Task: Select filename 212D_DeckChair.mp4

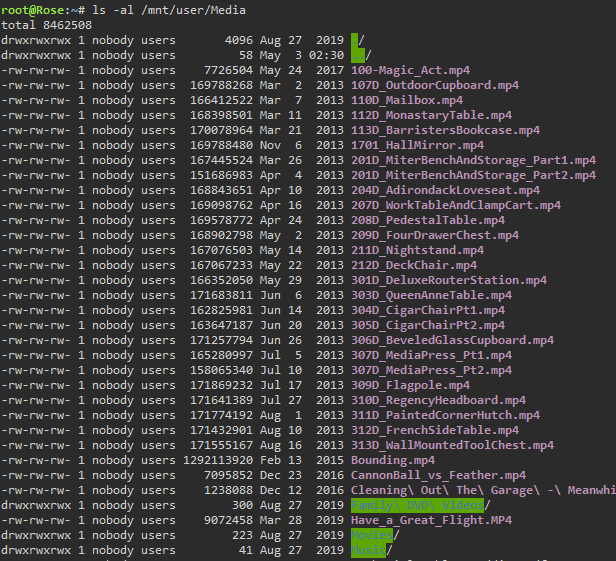Action: pyautogui.click(x=414, y=265)
